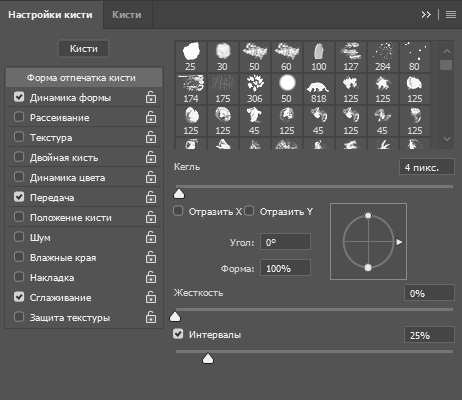Choose the 284 spatter brush preset
Viewport: 462px width, 400px height.
pyautogui.click(x=382, y=57)
